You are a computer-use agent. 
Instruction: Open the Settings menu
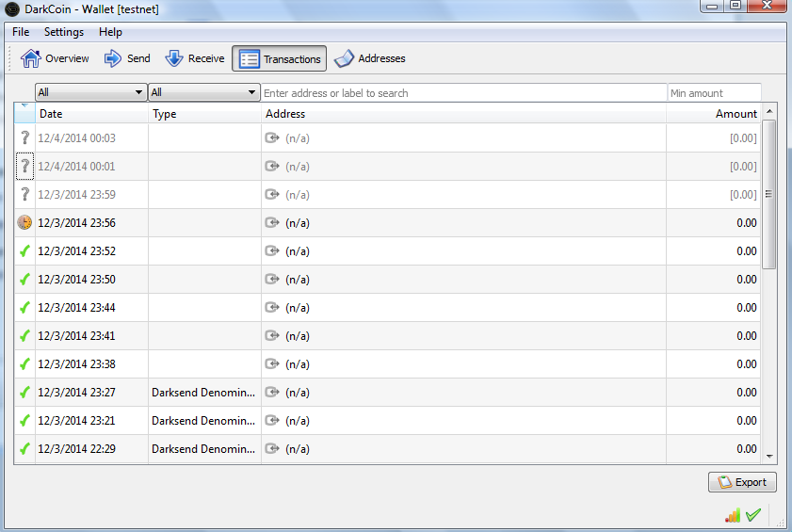[64, 32]
